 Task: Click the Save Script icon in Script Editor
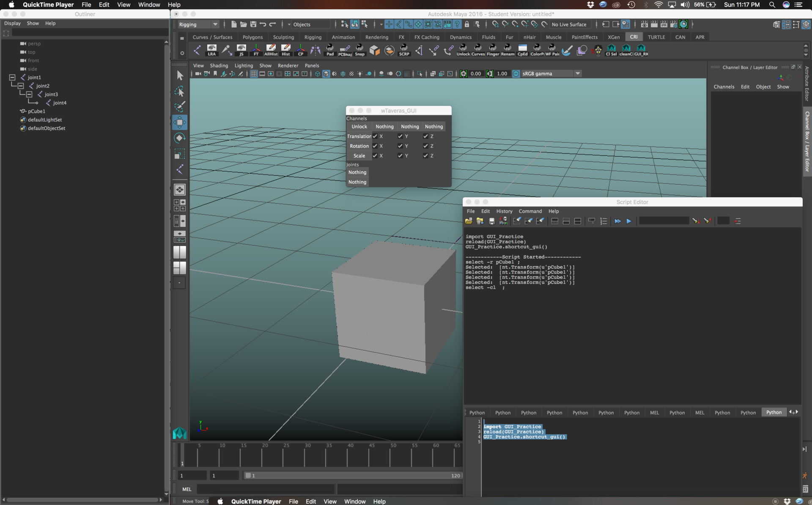491,221
